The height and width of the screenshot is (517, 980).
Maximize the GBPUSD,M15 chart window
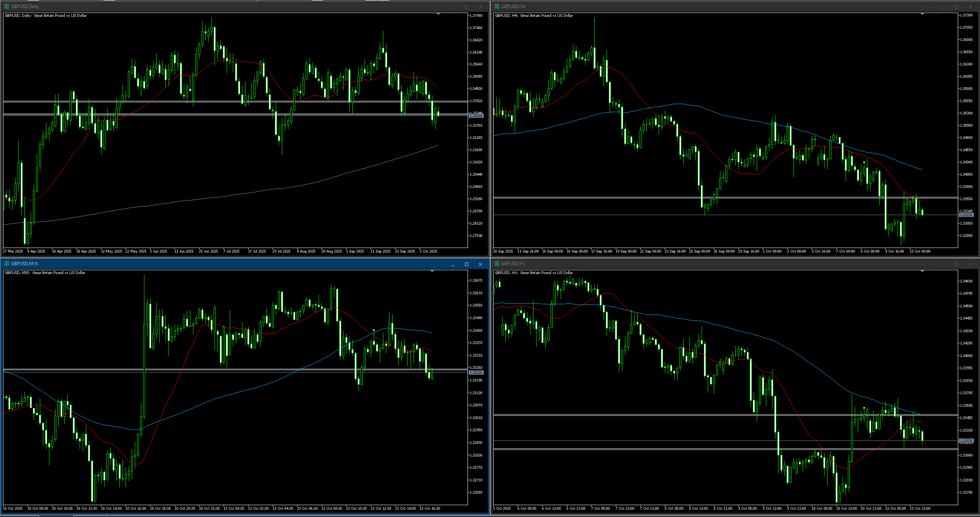point(466,264)
